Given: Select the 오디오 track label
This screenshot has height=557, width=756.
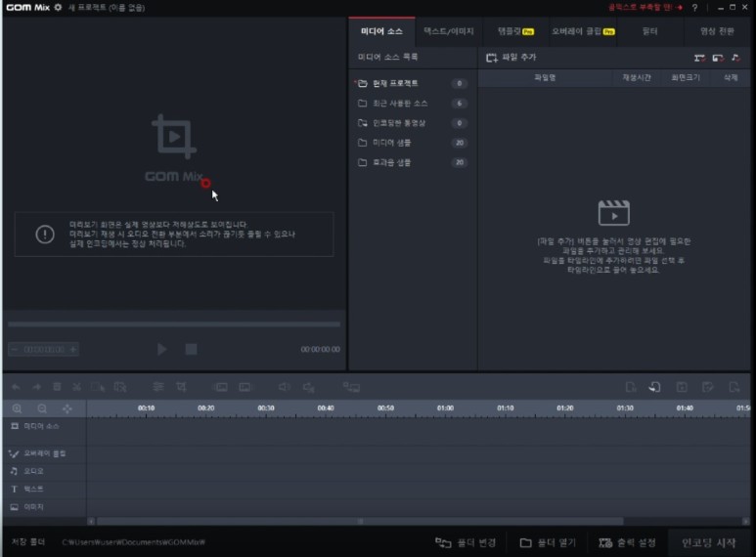Looking at the screenshot, I should tap(33, 471).
